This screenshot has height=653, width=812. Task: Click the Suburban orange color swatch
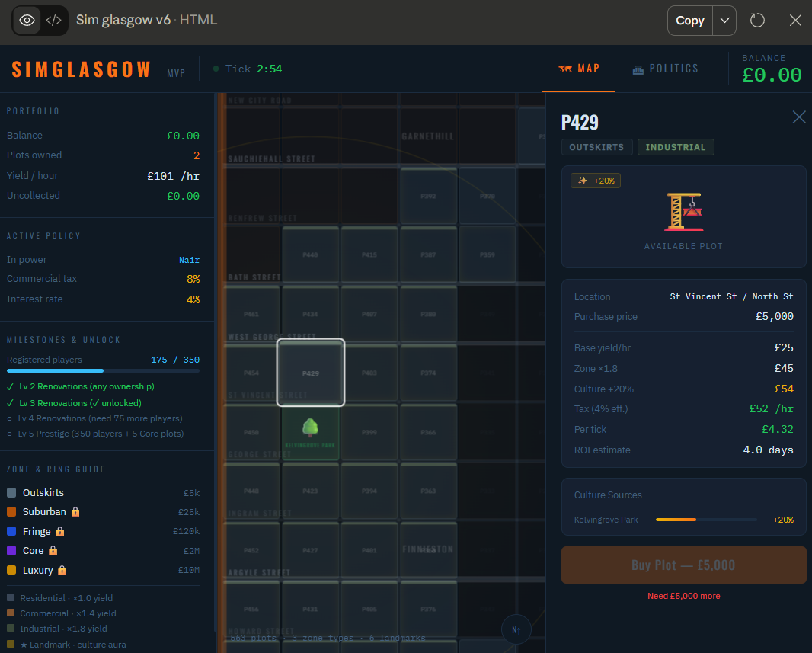click(11, 511)
